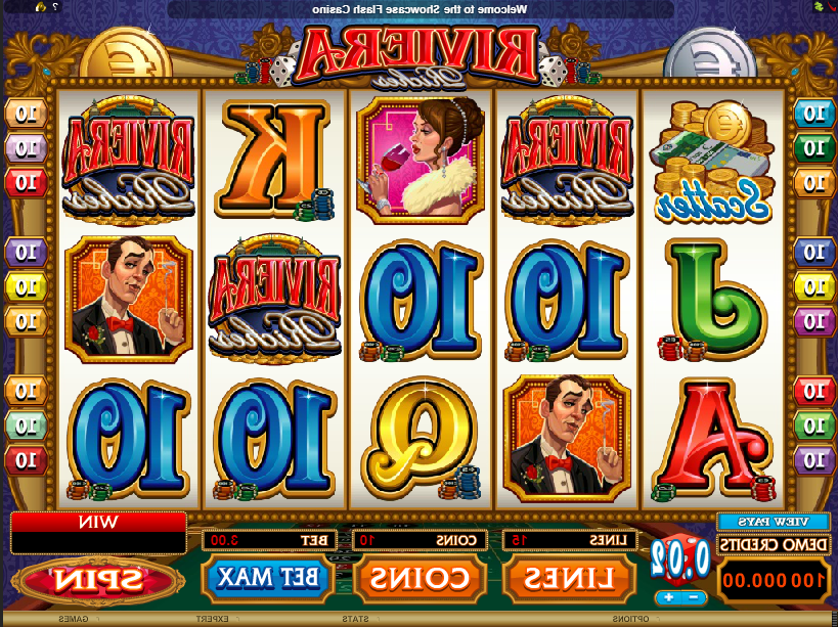Decrease coin size with the minus button
Screen dimensions: 838x627
pos(693,597)
